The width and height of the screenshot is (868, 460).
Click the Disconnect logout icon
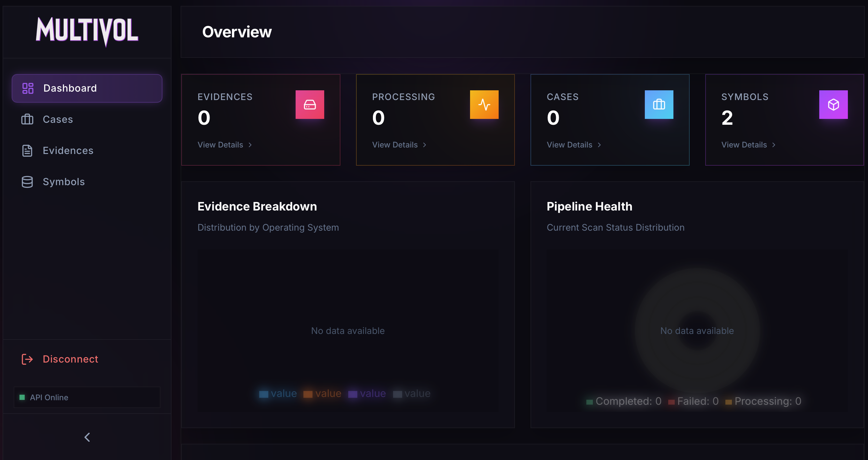(x=27, y=359)
